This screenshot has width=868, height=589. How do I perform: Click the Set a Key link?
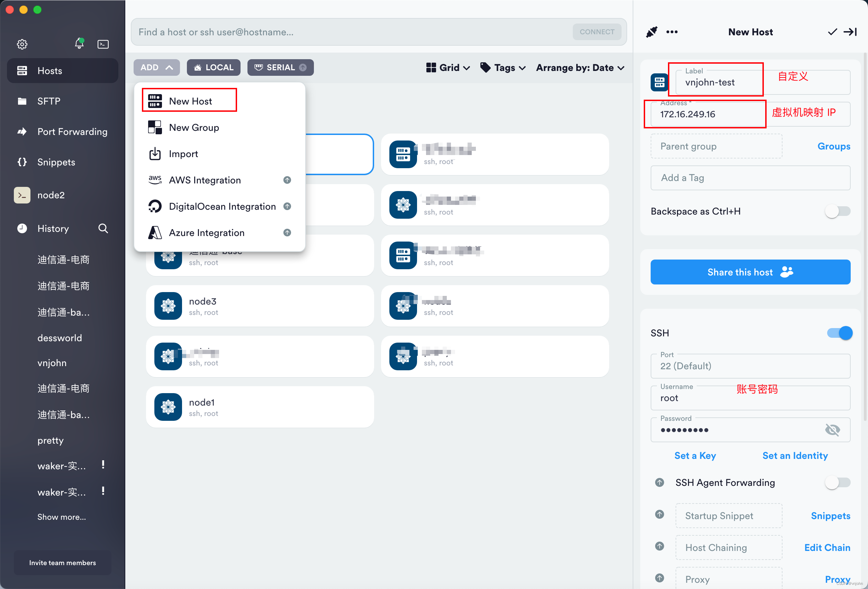[695, 455]
